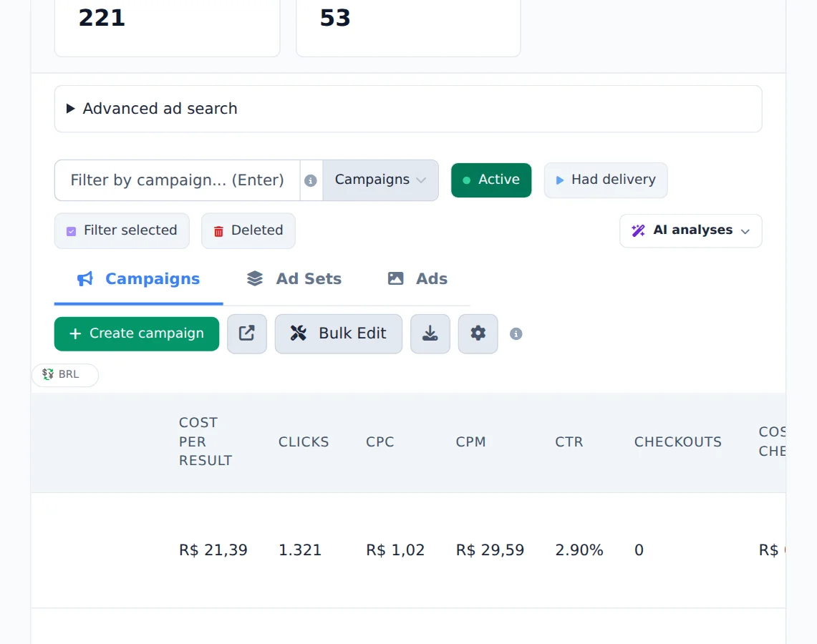Sort by the CTR column header
817x644 pixels.
[569, 442]
